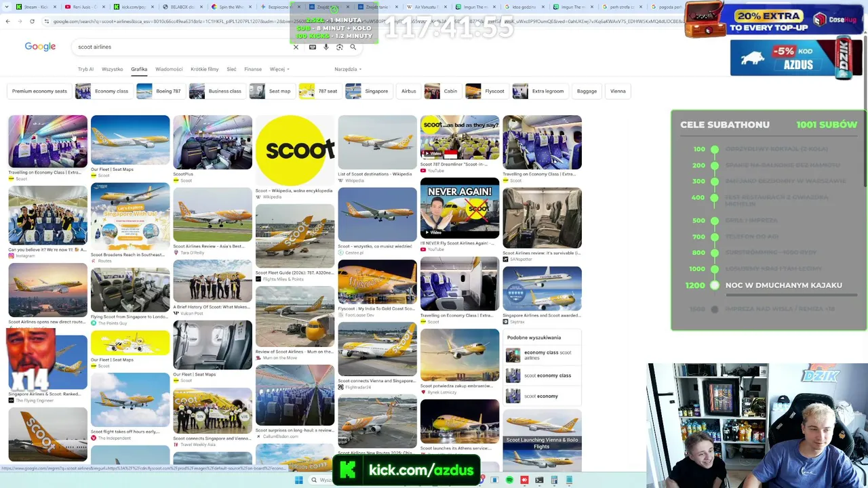Switch to the Finanse tab
The height and width of the screenshot is (488, 868).
pyautogui.click(x=253, y=69)
